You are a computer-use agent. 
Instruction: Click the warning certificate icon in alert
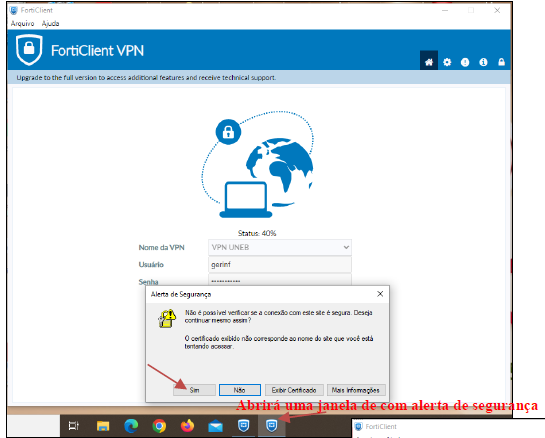(x=167, y=318)
